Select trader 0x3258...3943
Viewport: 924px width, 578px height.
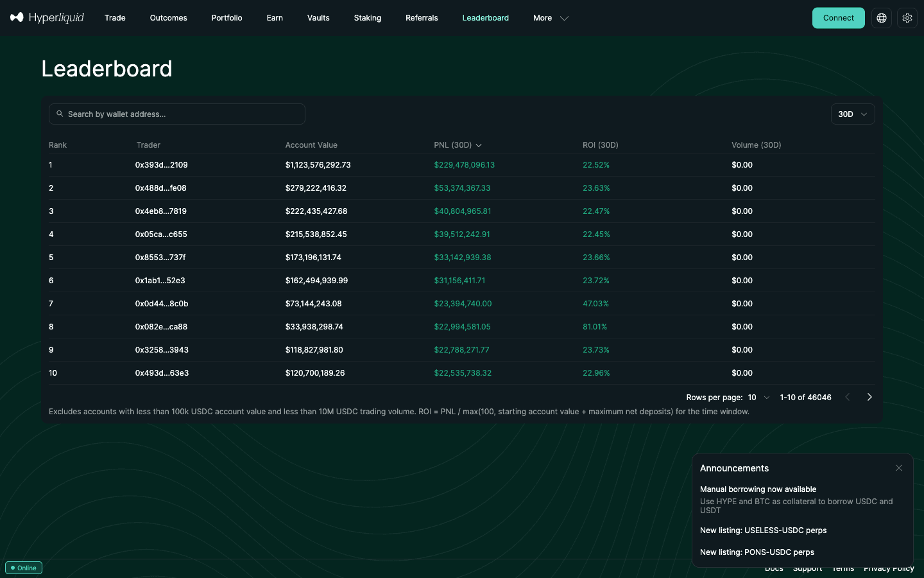tap(162, 350)
